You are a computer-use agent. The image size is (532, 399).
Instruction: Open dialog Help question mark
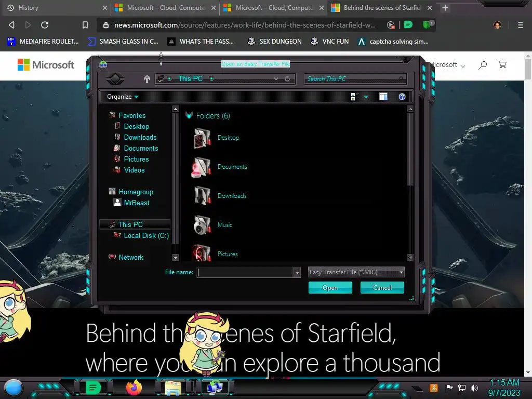pyautogui.click(x=402, y=97)
